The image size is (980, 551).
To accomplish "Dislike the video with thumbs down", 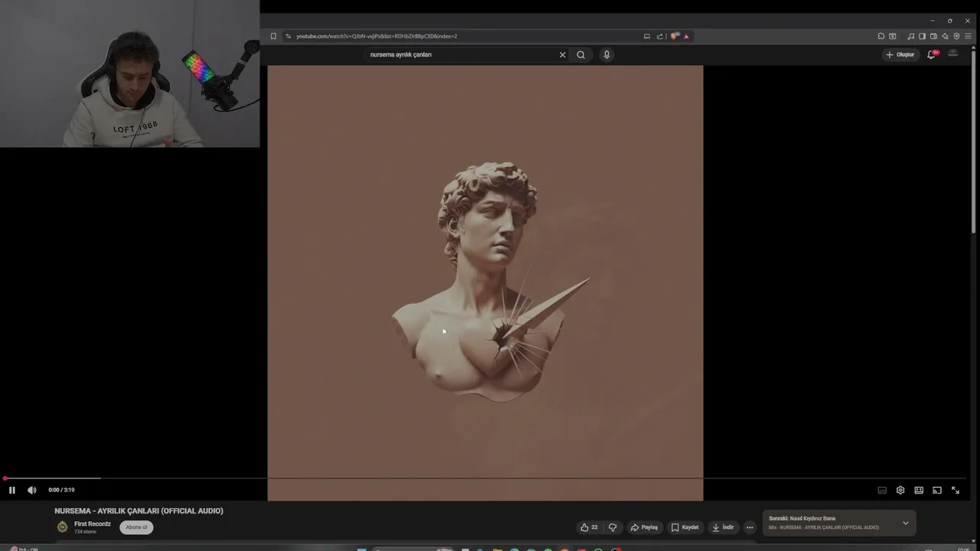I will (612, 527).
